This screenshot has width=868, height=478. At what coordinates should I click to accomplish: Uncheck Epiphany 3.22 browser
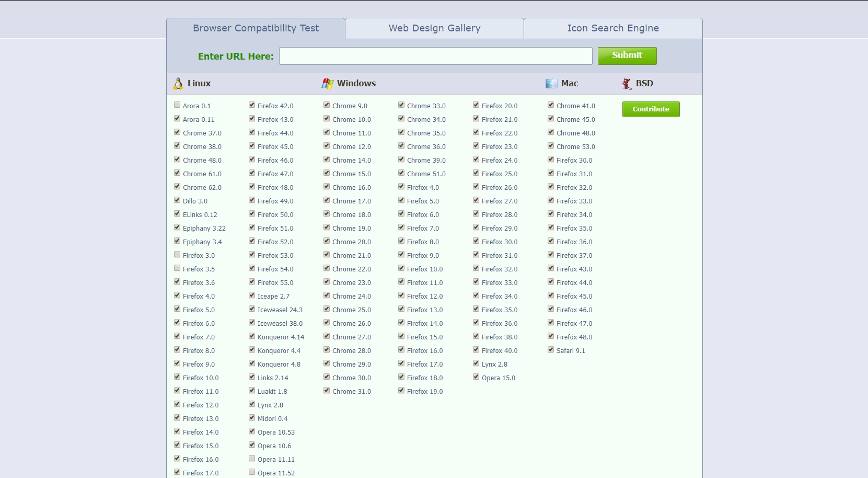pyautogui.click(x=177, y=227)
